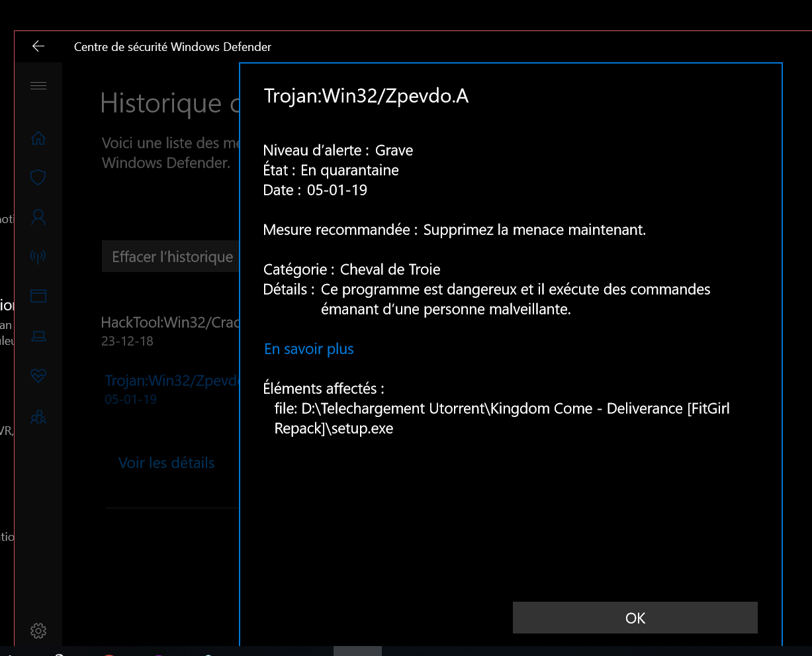Select the HackTool:Win32 history entry
The height and width of the screenshot is (656, 812).
point(169,330)
